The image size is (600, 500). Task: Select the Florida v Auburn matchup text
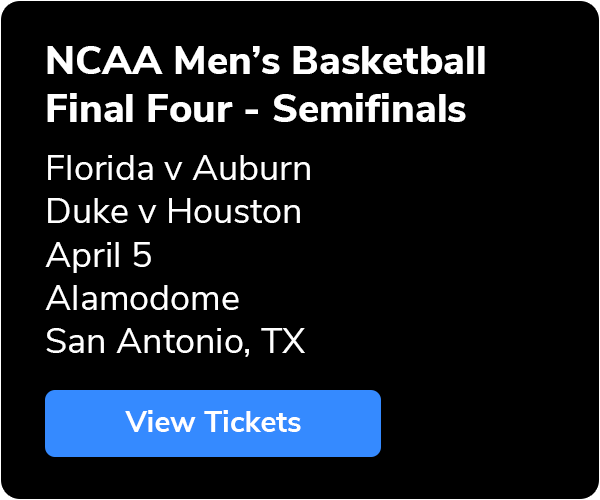[179, 169]
